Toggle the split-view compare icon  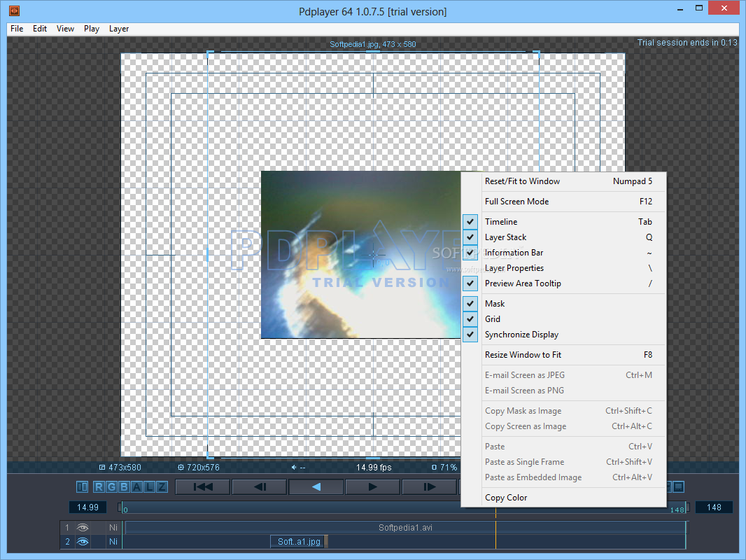[83, 486]
